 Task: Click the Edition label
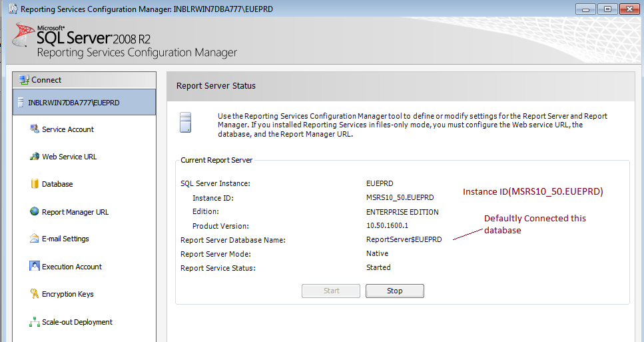pyautogui.click(x=205, y=212)
